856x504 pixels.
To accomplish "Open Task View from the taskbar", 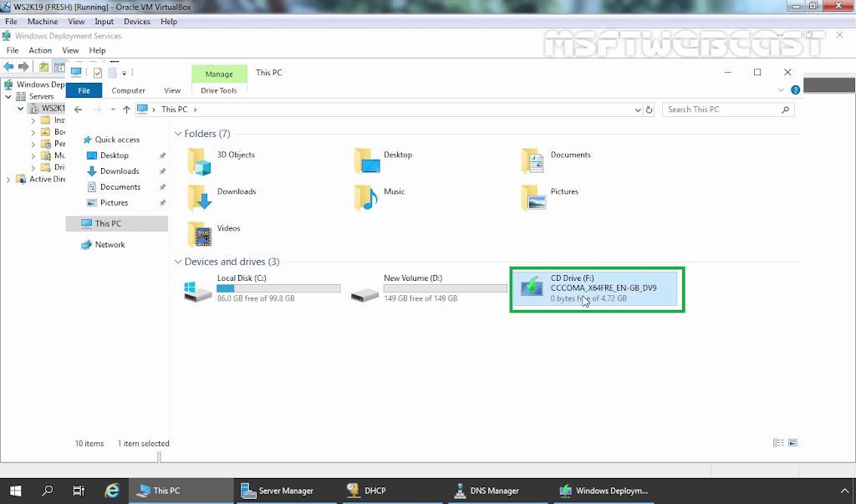I will pyautogui.click(x=79, y=491).
